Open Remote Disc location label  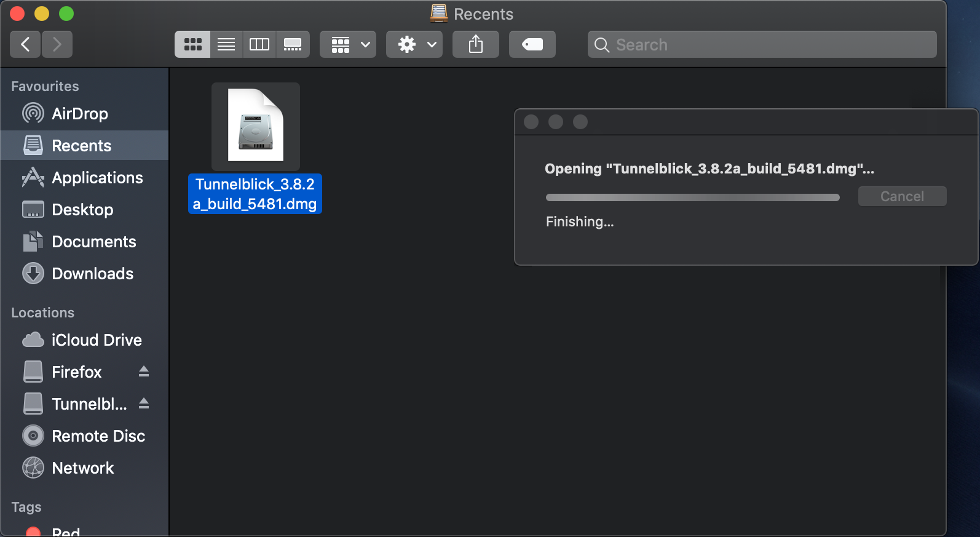pyautogui.click(x=98, y=436)
